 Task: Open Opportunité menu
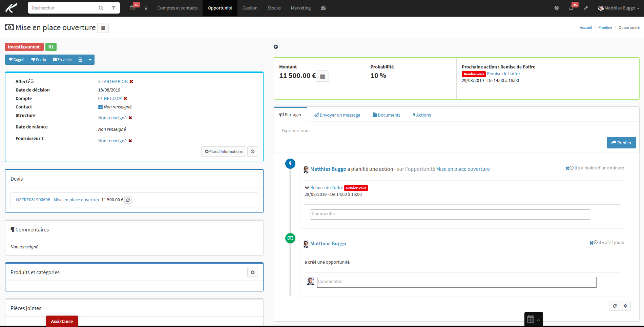click(x=220, y=8)
